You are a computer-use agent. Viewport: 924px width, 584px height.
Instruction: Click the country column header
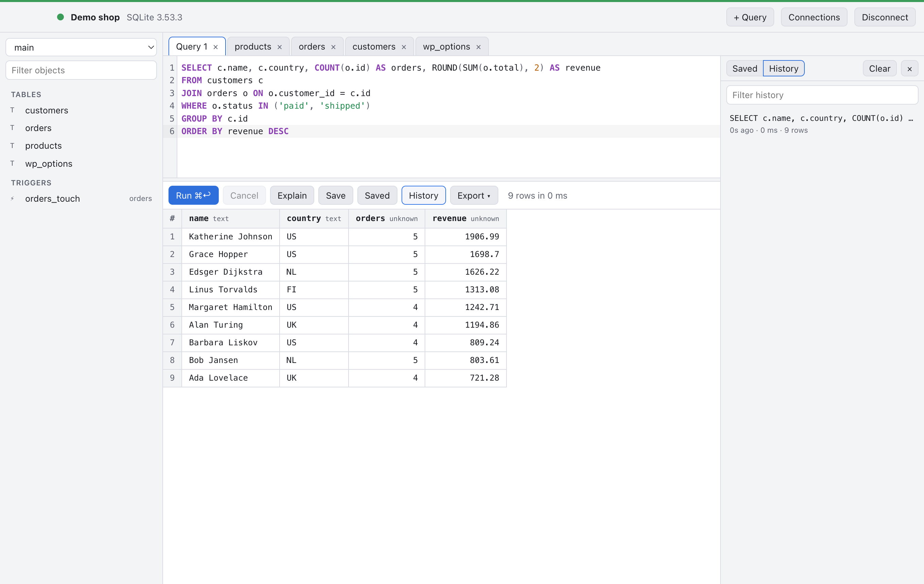pos(314,219)
